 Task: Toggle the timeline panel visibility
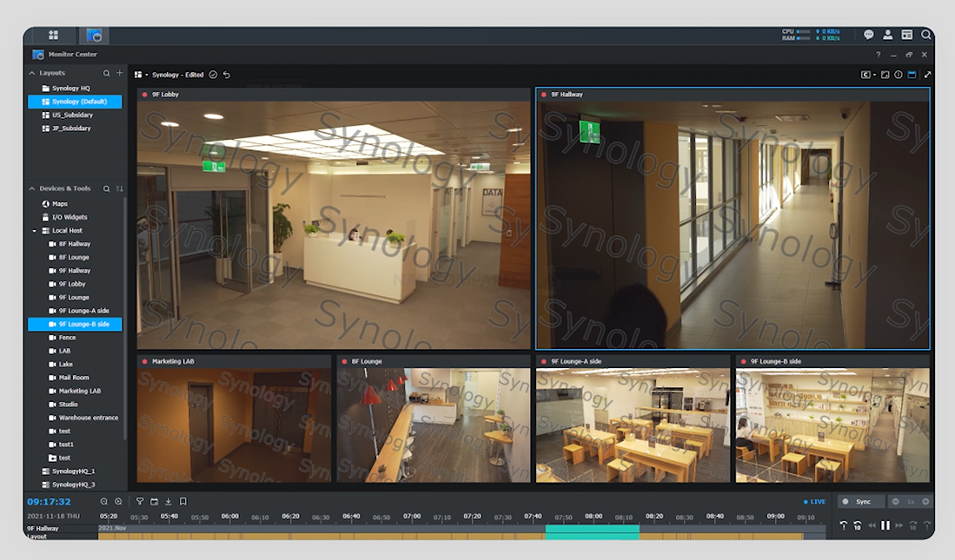[x=912, y=75]
